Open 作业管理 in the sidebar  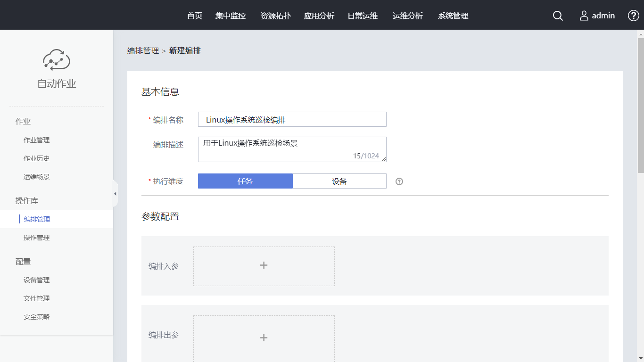tap(37, 140)
